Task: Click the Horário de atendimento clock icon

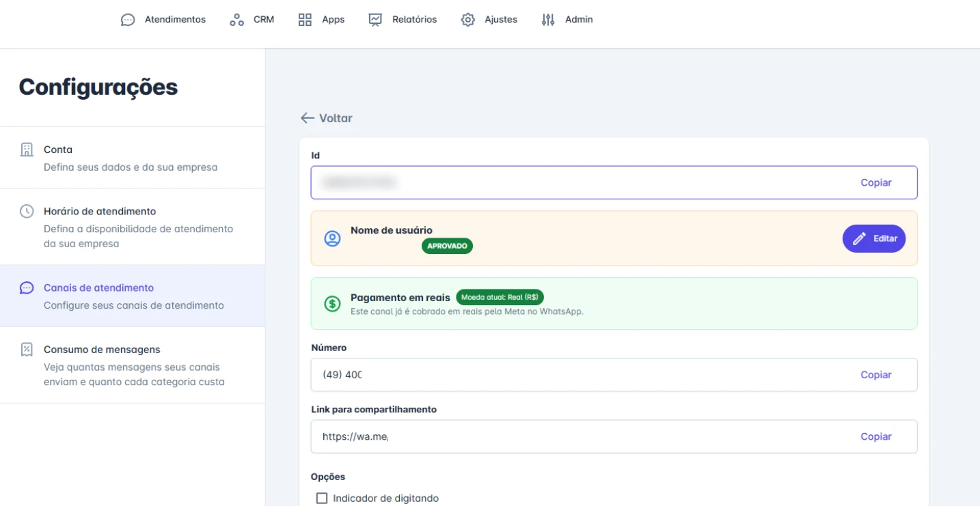Action: pyautogui.click(x=27, y=211)
